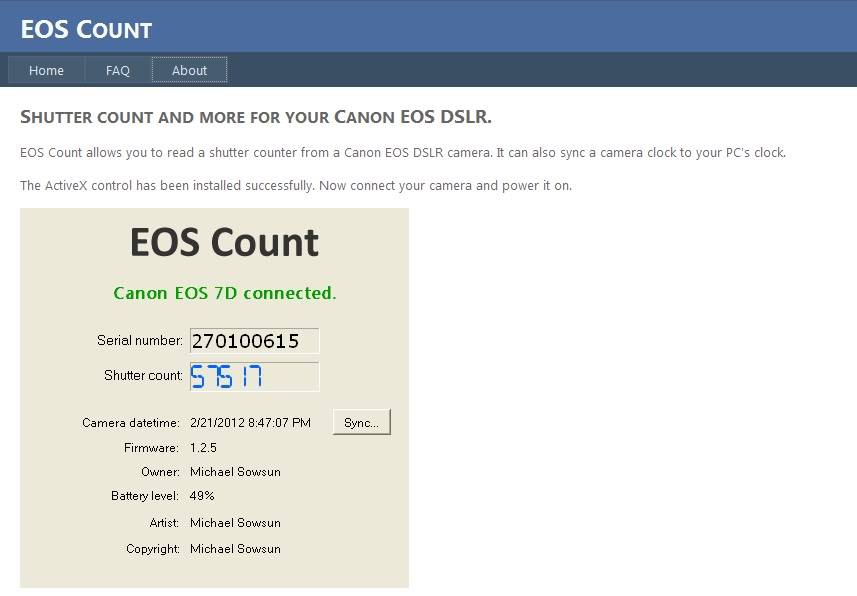Click the Sync... button
Screen dimensions: 857x596
tap(361, 422)
